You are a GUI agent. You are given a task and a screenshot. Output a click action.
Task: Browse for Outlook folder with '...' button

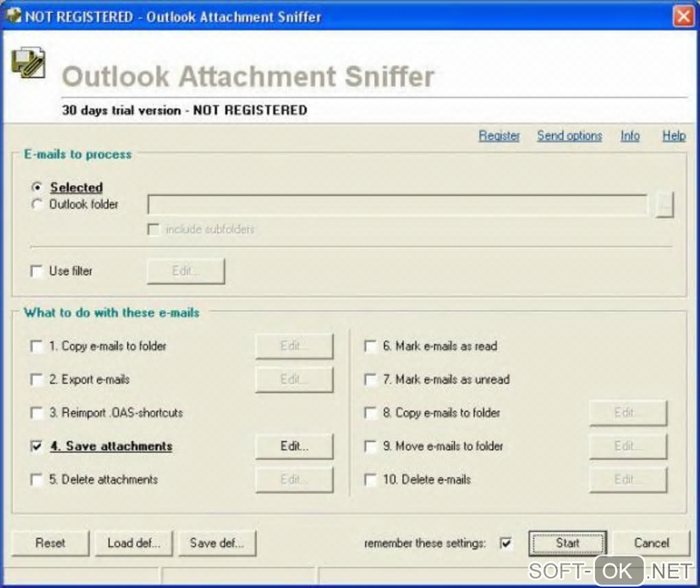tap(665, 205)
